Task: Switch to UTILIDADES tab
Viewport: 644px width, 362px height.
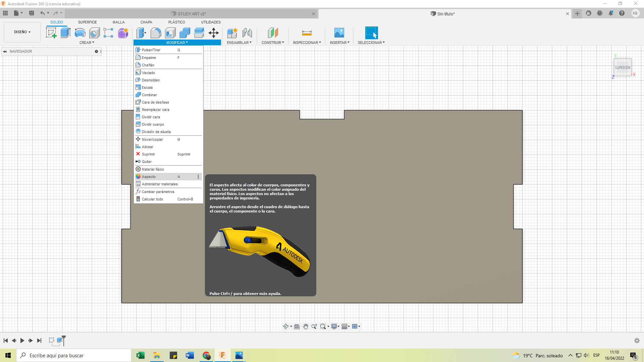Action: pyautogui.click(x=211, y=22)
